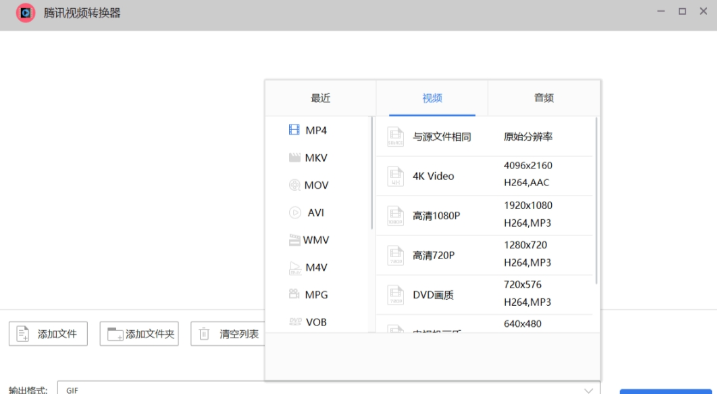Click the M4V format label
Screen dimensions: 717x394
(x=316, y=267)
